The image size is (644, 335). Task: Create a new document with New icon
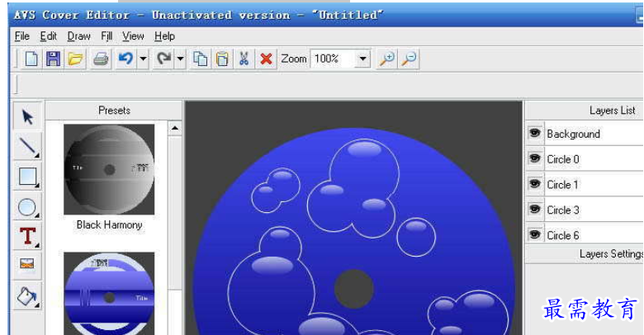(x=31, y=59)
